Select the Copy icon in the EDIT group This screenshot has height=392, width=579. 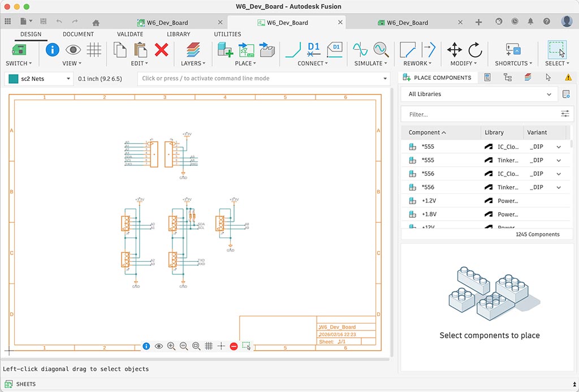[120, 50]
